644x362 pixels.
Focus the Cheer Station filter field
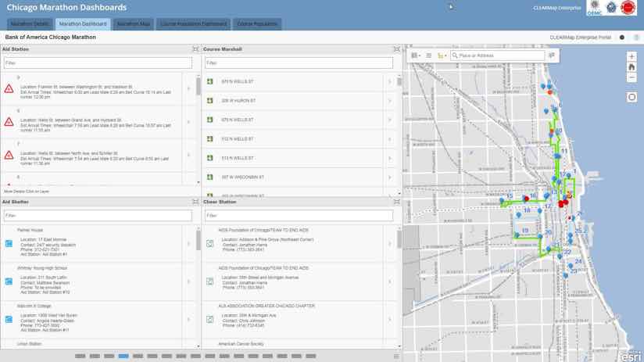click(x=299, y=215)
